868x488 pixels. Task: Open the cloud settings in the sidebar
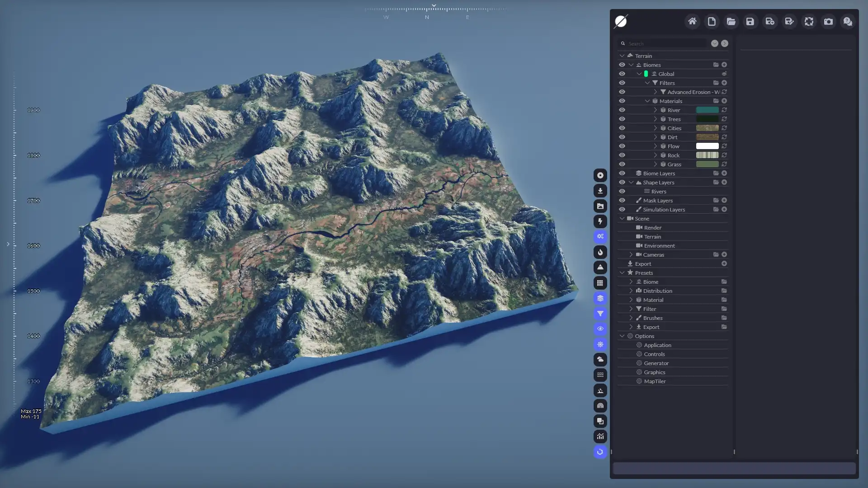[x=600, y=360]
